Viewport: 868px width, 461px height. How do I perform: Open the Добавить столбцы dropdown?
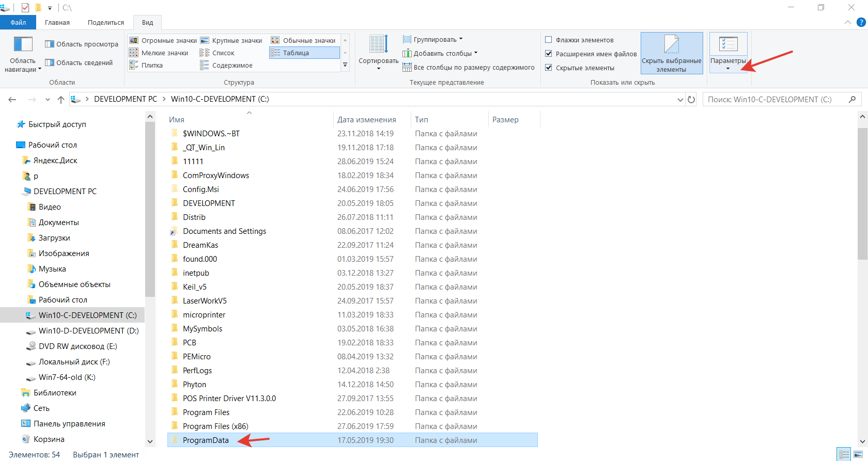tap(440, 53)
